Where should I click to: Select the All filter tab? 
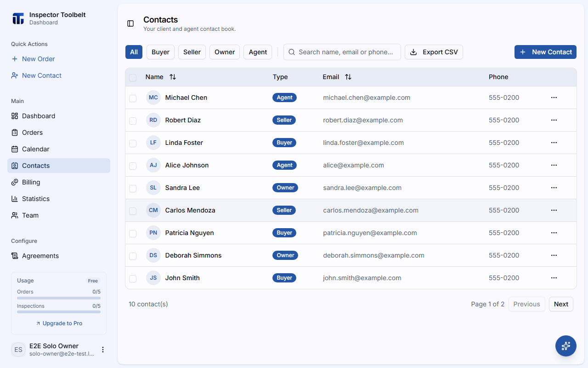click(134, 52)
